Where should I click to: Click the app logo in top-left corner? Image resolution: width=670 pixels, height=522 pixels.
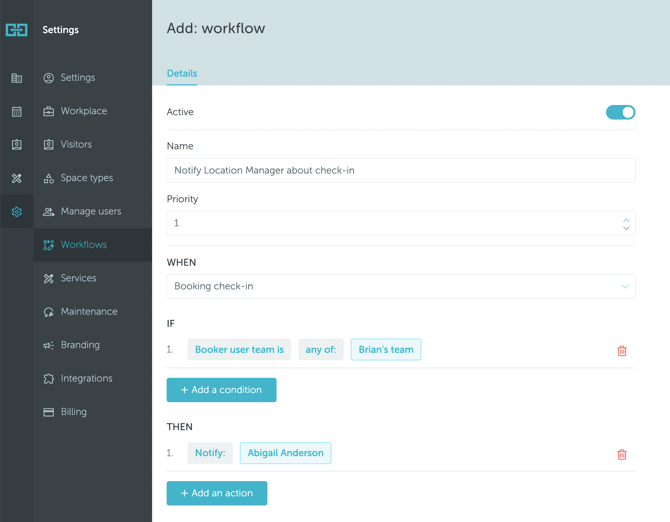pyautogui.click(x=17, y=30)
